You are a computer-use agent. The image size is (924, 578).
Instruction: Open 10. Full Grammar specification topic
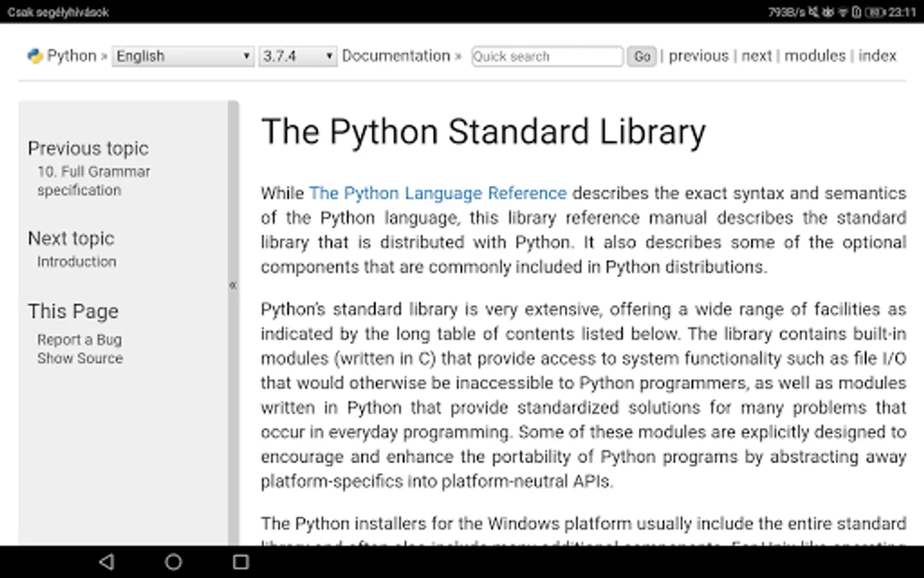point(94,180)
